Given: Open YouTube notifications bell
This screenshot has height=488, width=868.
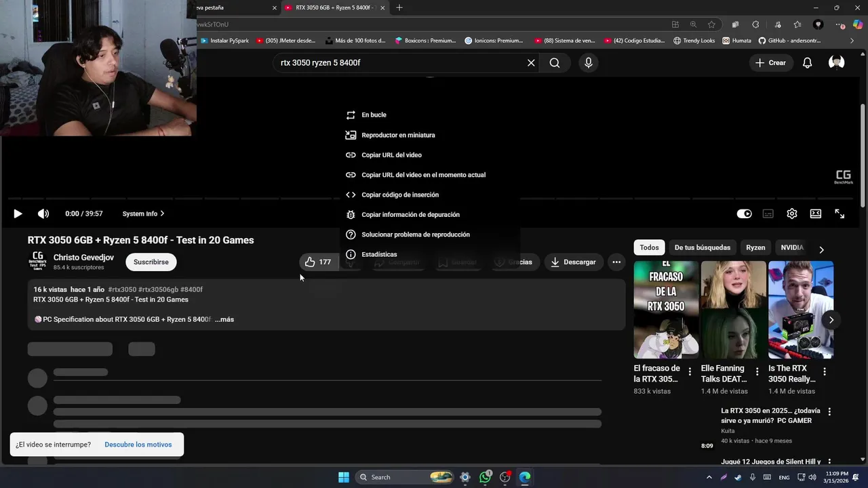Looking at the screenshot, I should [x=807, y=62].
